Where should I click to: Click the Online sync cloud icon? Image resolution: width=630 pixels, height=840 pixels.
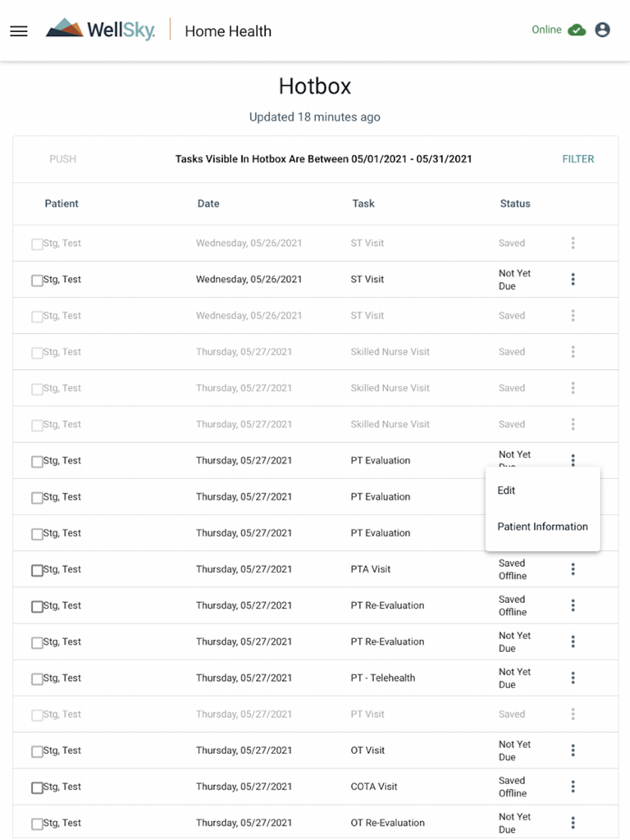click(576, 29)
